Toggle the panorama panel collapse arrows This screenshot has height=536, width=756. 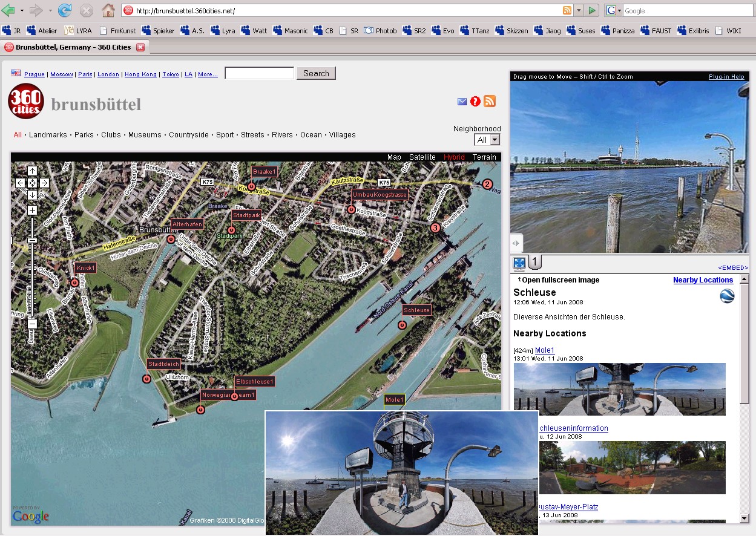[516, 243]
